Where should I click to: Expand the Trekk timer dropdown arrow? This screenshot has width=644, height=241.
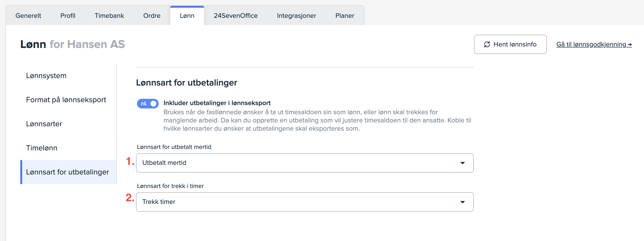(462, 202)
